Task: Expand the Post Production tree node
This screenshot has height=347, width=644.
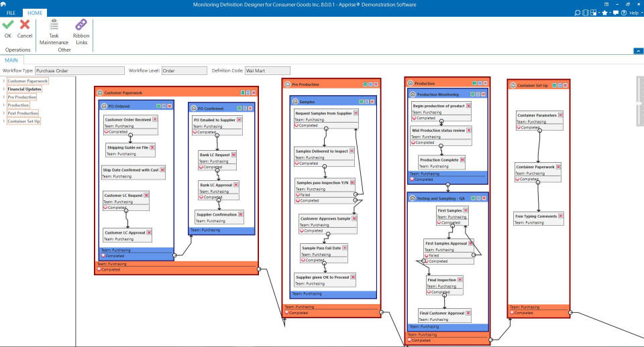Action: 3,113
